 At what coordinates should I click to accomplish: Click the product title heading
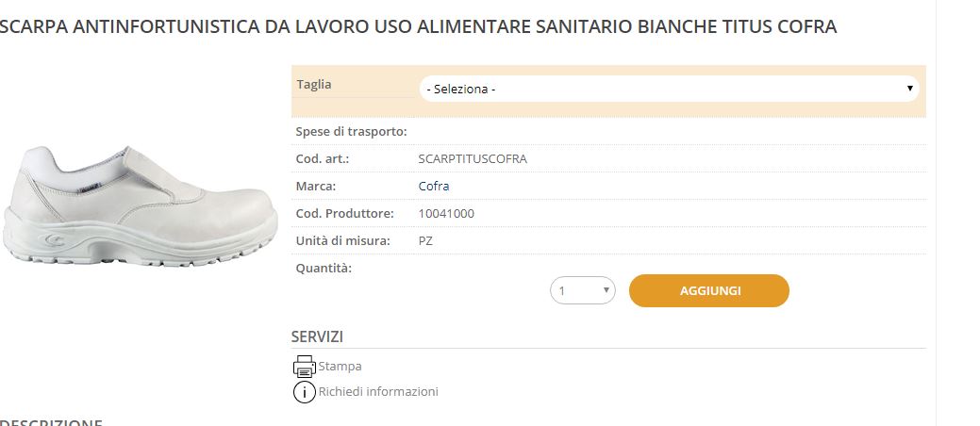click(418, 26)
